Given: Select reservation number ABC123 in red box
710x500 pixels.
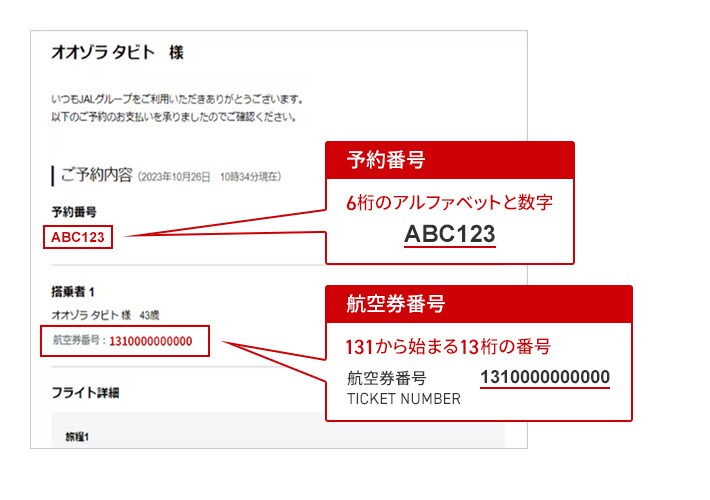Looking at the screenshot, I should (x=78, y=237).
